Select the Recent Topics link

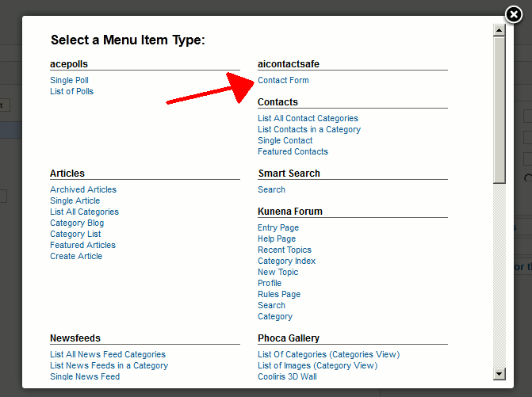tap(284, 250)
